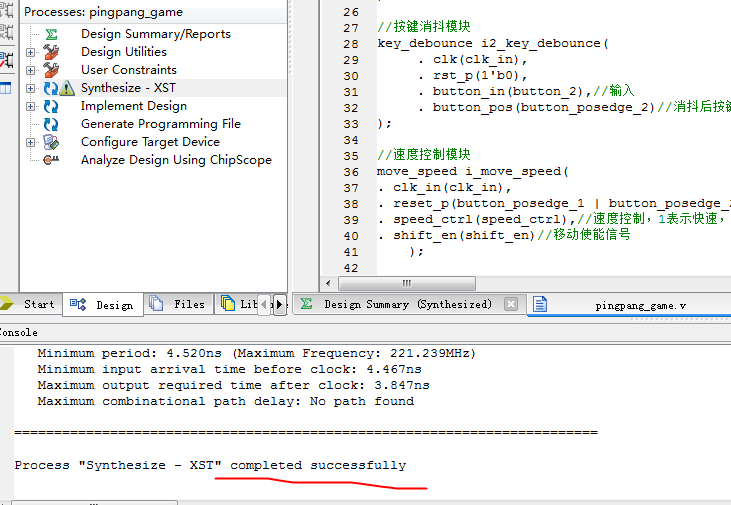Click the Design Utilities toolbox icon

coord(51,52)
